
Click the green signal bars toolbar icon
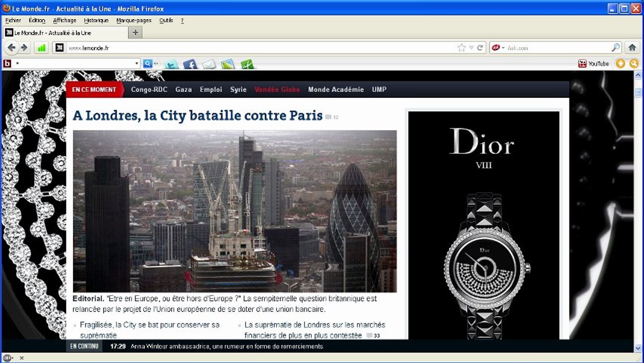pyautogui.click(x=41, y=48)
